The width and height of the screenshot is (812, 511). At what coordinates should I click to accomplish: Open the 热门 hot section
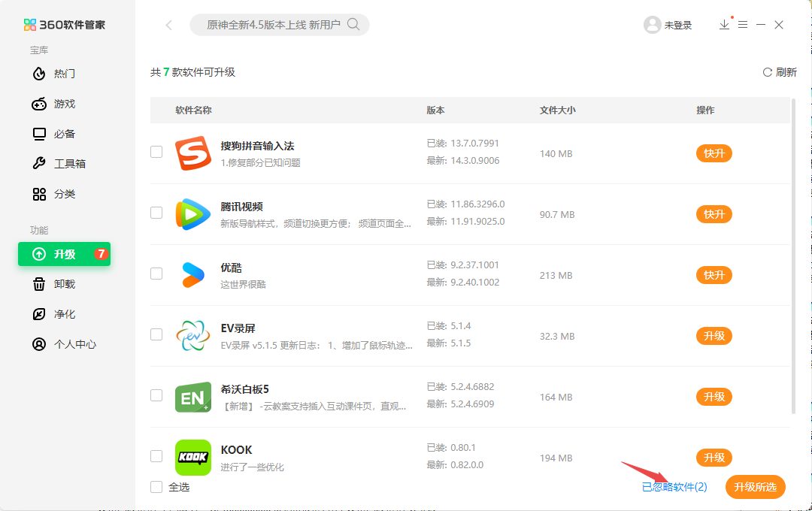click(54, 74)
